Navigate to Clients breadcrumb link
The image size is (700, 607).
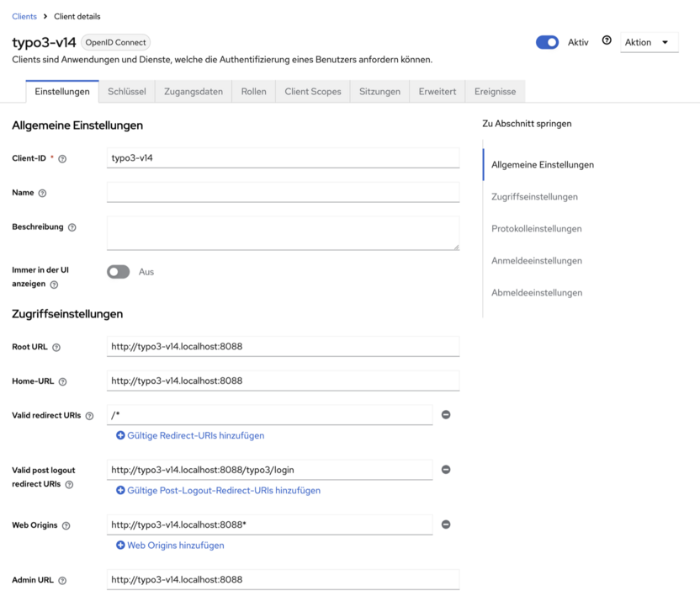coord(24,17)
